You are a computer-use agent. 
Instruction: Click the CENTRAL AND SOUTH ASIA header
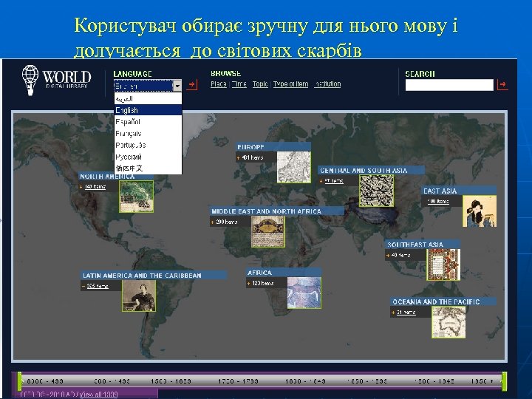(371, 171)
